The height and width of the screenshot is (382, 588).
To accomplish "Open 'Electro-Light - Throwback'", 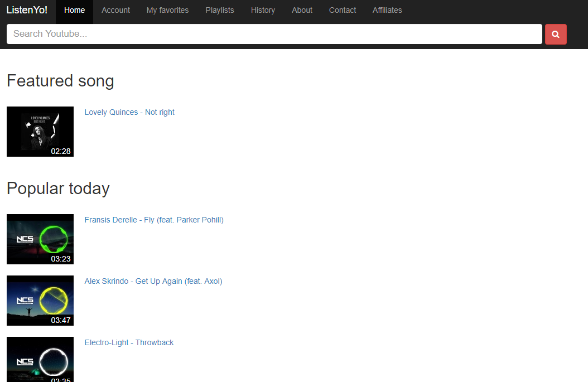I will (129, 342).
